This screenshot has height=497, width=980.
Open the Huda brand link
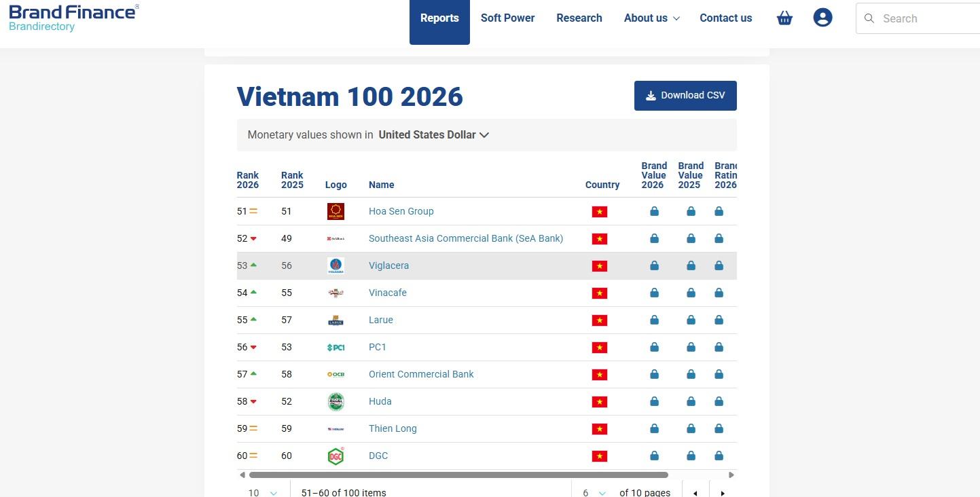tap(380, 401)
